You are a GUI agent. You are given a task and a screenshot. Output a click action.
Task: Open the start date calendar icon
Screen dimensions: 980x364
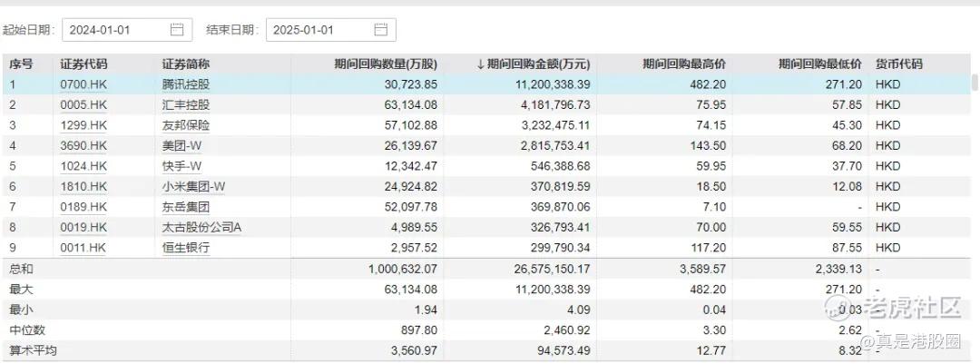coord(177,30)
